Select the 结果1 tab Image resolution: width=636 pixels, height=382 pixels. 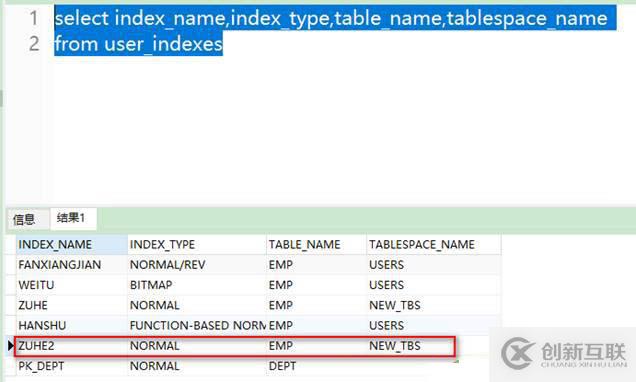[73, 219]
